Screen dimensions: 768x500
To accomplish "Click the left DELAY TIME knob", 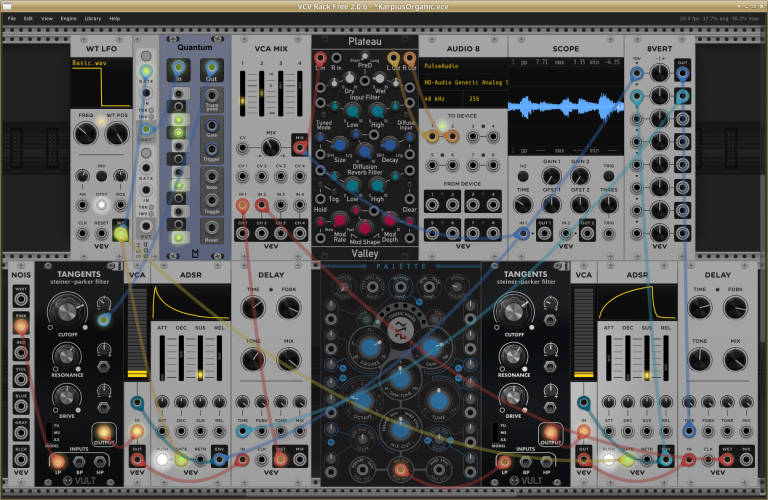I will [x=253, y=308].
